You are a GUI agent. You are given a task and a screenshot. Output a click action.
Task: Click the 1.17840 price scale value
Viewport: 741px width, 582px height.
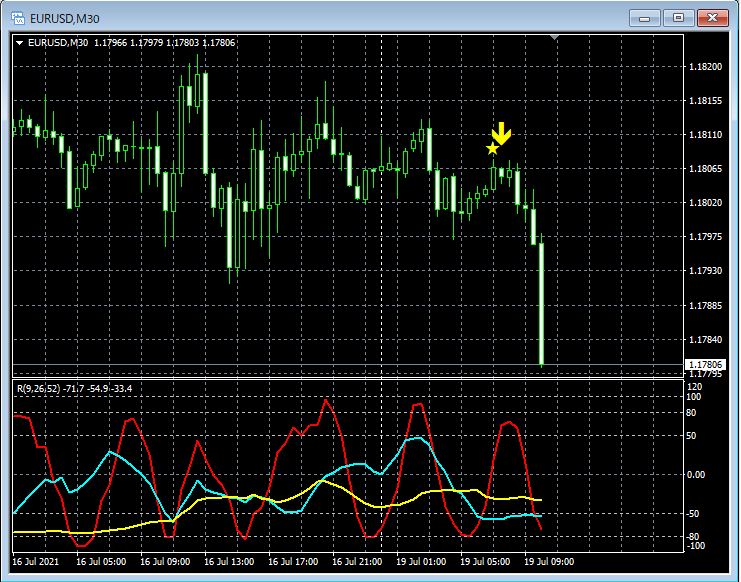click(x=706, y=340)
